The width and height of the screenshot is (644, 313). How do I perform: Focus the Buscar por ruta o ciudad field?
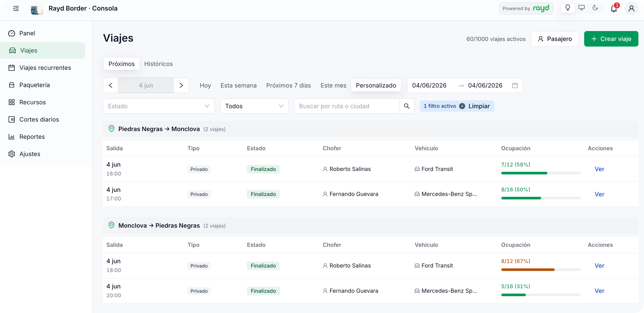click(347, 106)
